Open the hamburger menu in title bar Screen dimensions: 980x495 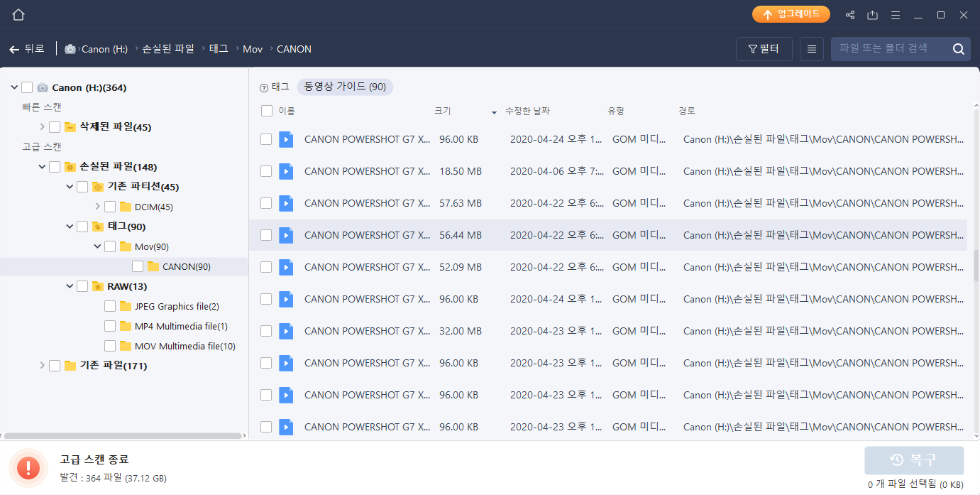tap(896, 15)
